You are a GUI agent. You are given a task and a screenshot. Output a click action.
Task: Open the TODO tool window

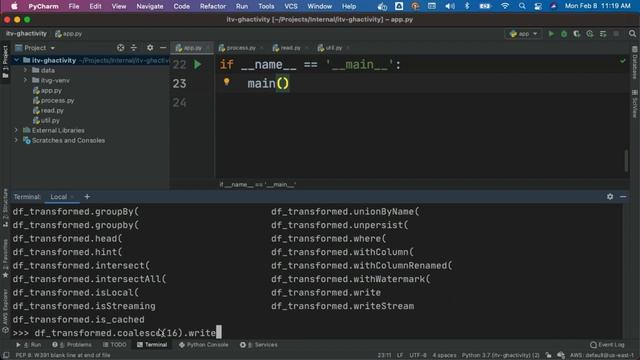click(x=114, y=345)
